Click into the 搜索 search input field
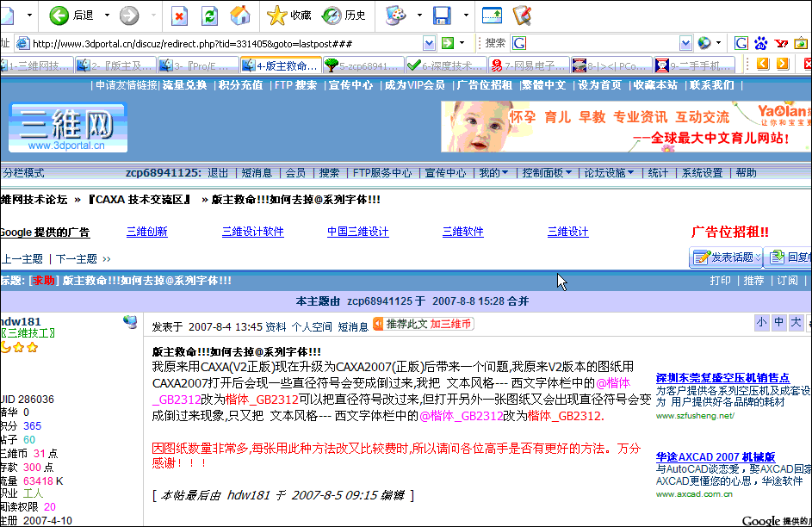Image resolution: width=812 pixels, height=527 pixels. coord(603,43)
